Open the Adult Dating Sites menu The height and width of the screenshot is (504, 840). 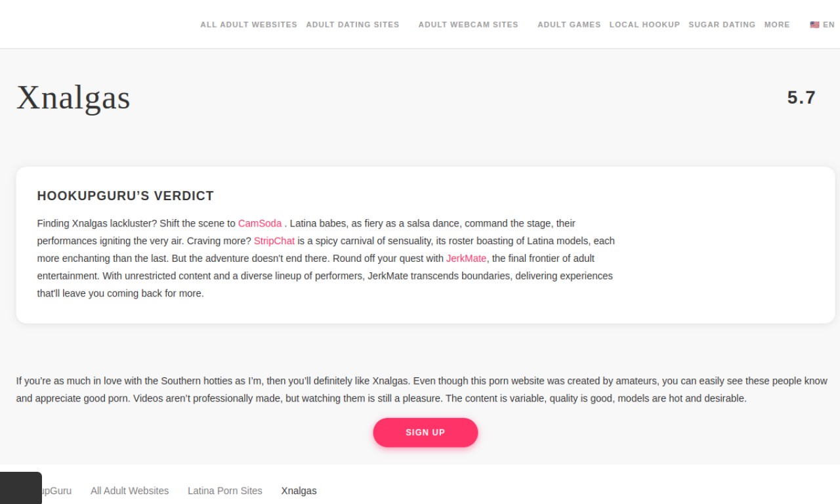352,25
